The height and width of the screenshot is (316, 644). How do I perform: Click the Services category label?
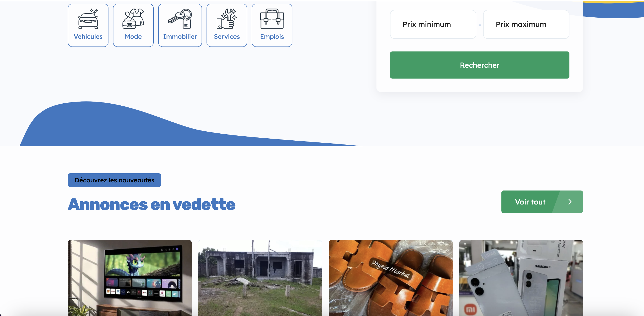point(227,37)
